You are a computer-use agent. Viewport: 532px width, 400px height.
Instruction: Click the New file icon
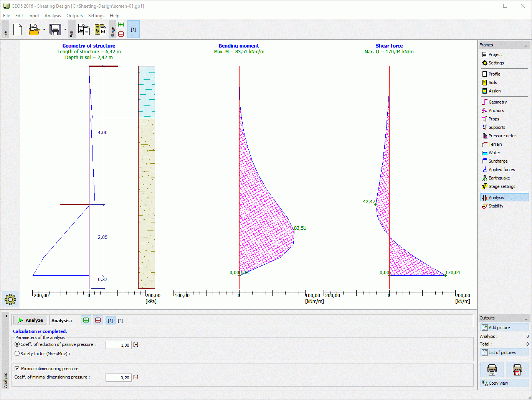[x=18, y=30]
